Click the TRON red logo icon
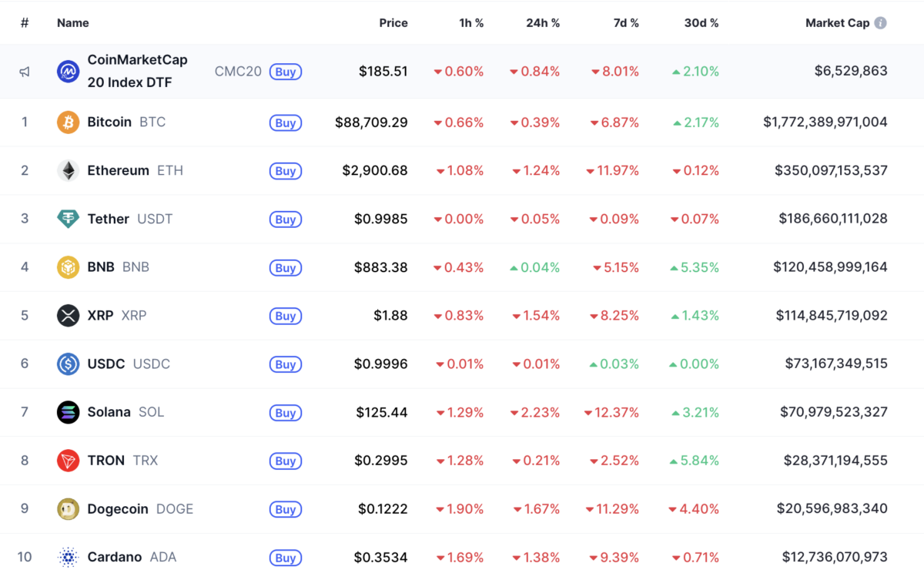The height and width of the screenshot is (580, 924). [x=68, y=461]
